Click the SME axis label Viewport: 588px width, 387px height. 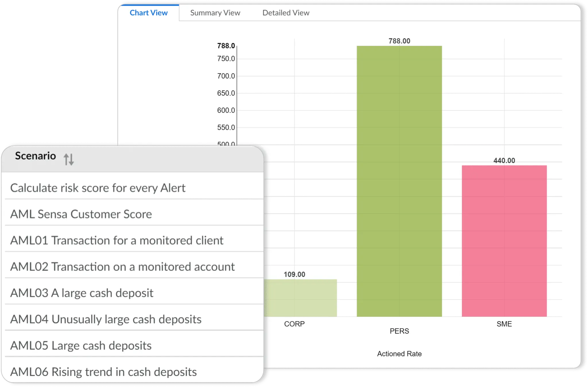pyautogui.click(x=504, y=324)
